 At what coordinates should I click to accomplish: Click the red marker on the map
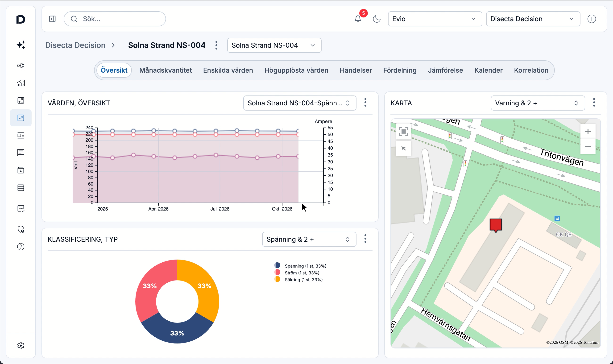coord(496,225)
